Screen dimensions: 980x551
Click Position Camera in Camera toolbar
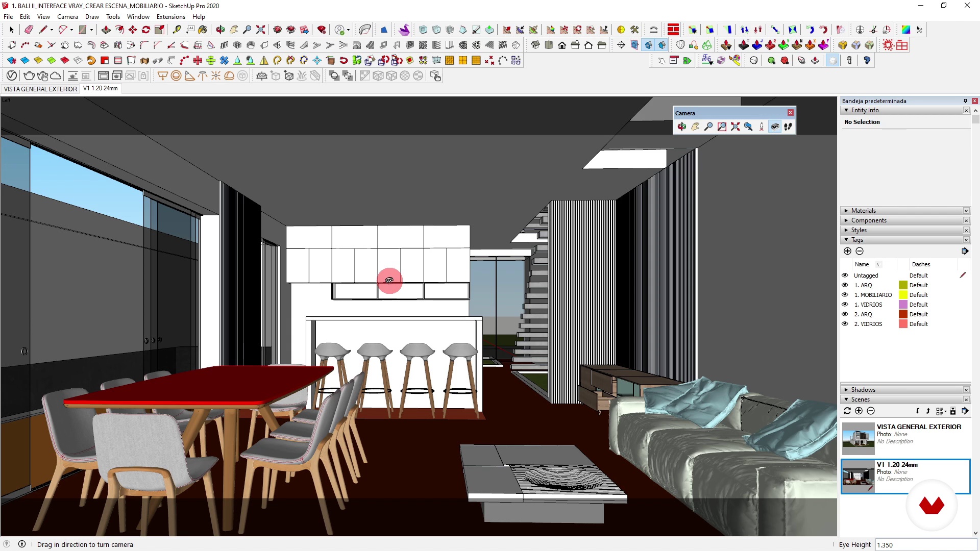(762, 127)
